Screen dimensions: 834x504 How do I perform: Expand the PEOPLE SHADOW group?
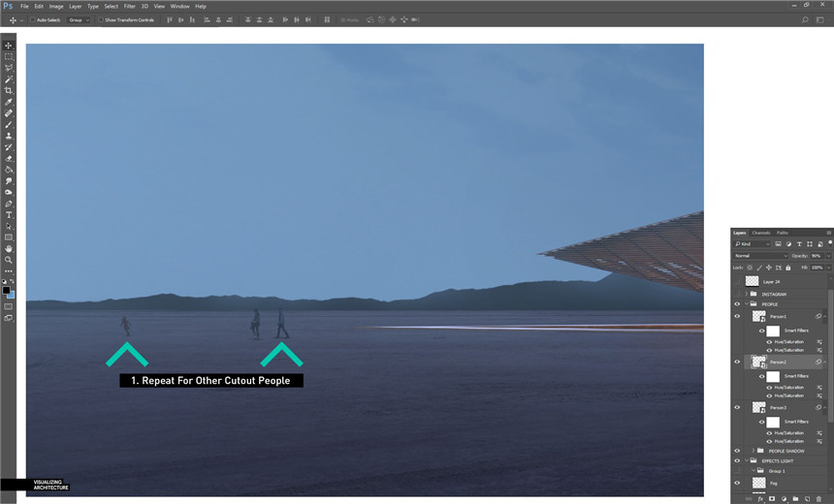(x=753, y=451)
